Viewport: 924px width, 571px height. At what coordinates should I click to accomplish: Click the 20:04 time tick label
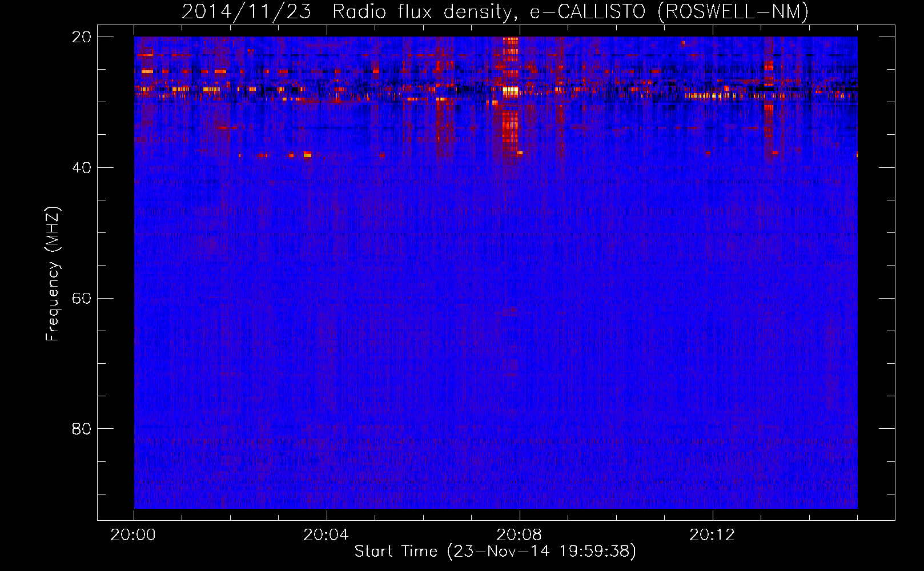[x=326, y=535]
